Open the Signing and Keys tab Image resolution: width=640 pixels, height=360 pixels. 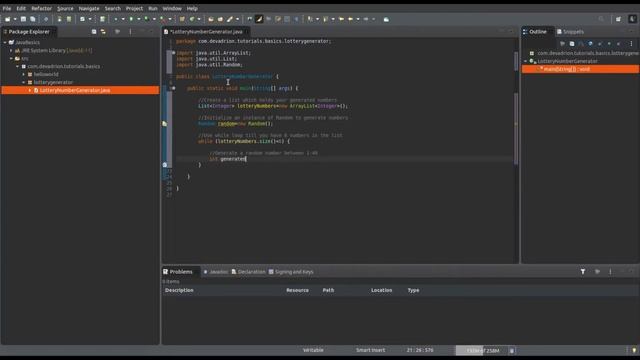[x=291, y=272]
